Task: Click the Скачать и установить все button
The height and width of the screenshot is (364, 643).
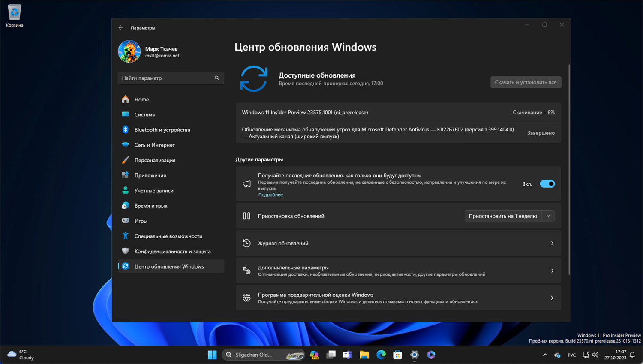Action: [x=526, y=82]
